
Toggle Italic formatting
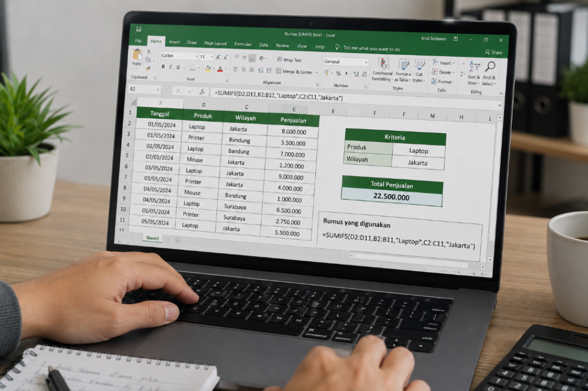point(170,67)
